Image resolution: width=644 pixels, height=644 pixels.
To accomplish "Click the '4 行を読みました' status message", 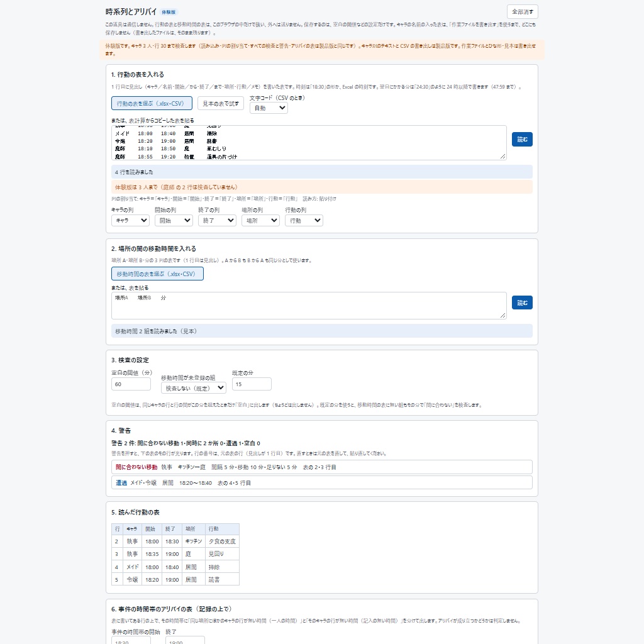I will pos(321,172).
